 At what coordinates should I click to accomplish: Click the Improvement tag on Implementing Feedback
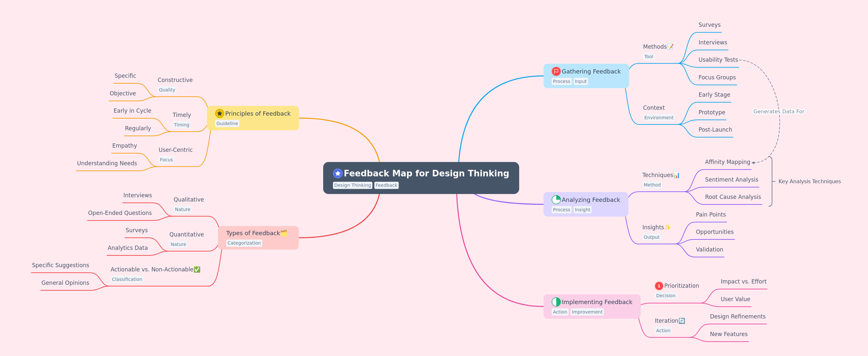[x=587, y=312]
